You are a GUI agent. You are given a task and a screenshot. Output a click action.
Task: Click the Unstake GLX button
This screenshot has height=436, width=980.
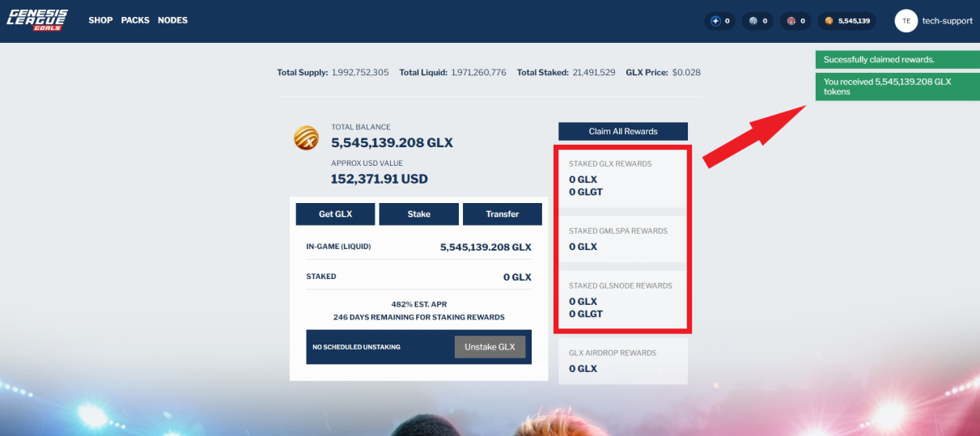click(x=490, y=347)
